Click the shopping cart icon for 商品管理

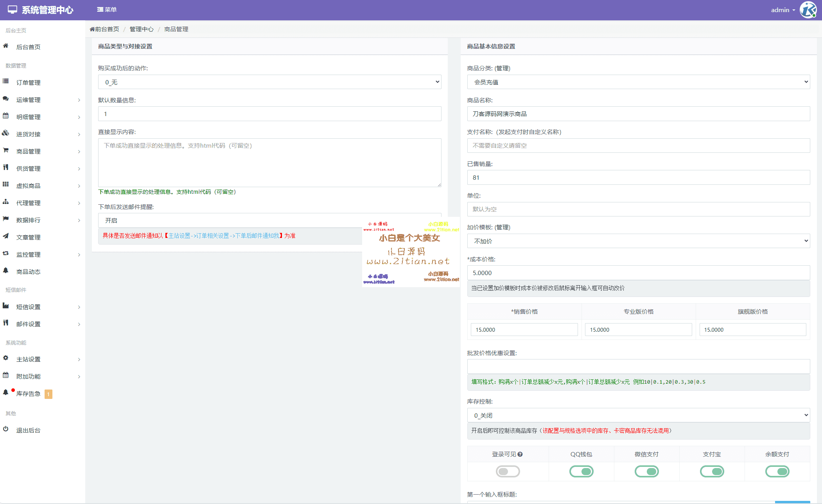pyautogui.click(x=6, y=150)
